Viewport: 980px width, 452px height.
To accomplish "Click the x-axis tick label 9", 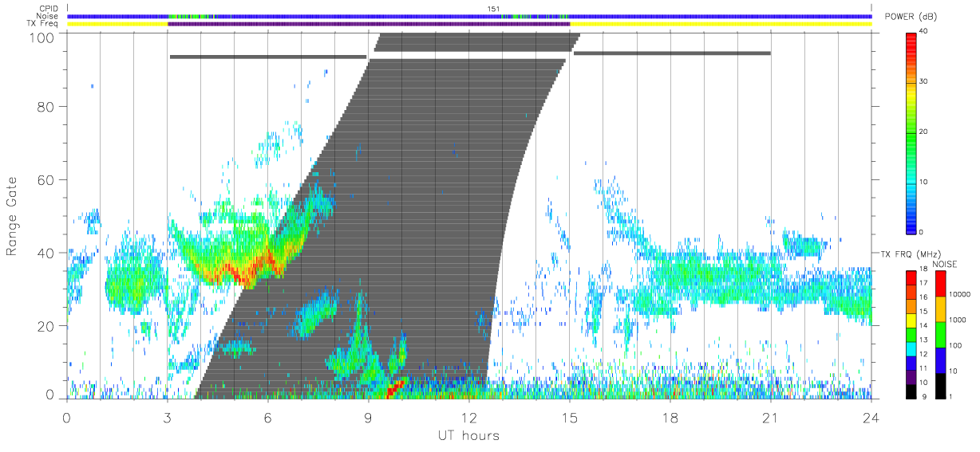I will (368, 416).
